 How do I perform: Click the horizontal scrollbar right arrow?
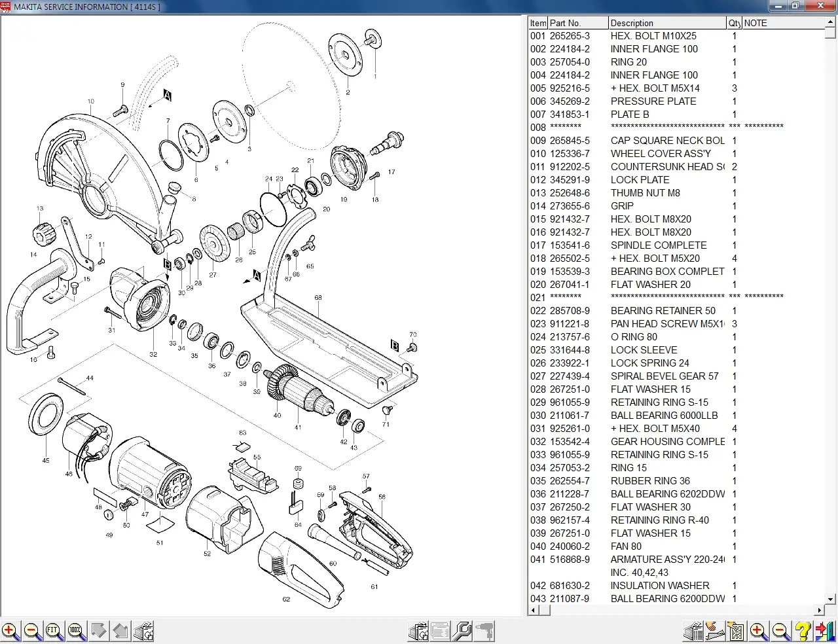pos(820,610)
